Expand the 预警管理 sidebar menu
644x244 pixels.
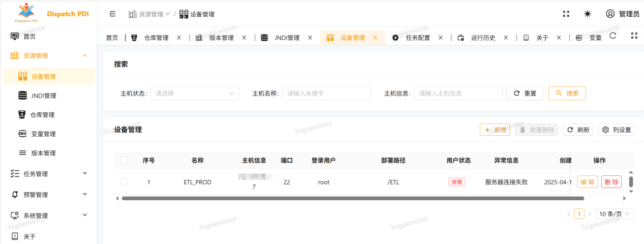click(48, 195)
